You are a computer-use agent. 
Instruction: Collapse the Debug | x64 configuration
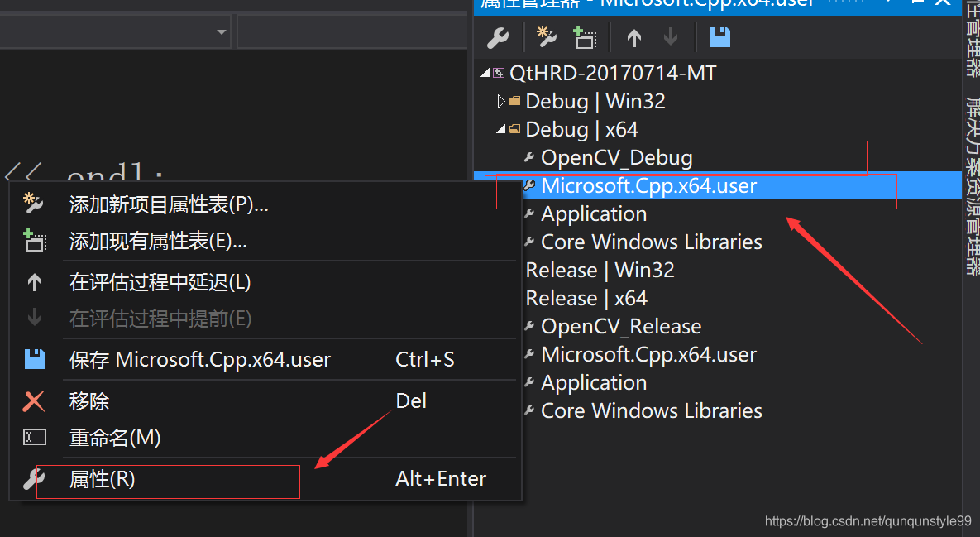tap(500, 129)
